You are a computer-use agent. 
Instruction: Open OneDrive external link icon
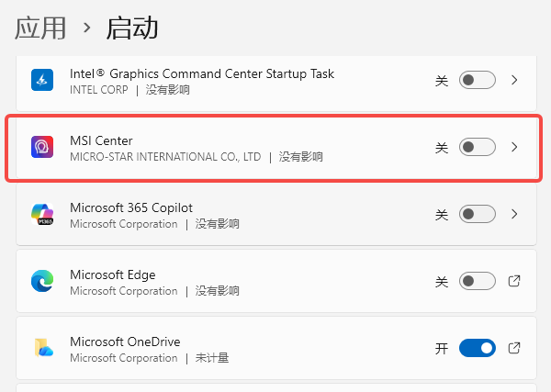(514, 348)
